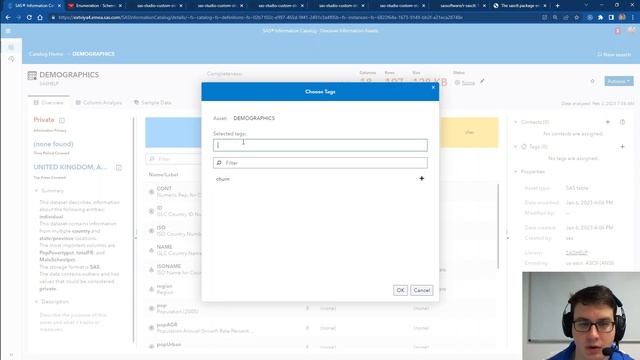The image size is (640, 360).
Task: Collapse the Tags section
Action: 516,147
